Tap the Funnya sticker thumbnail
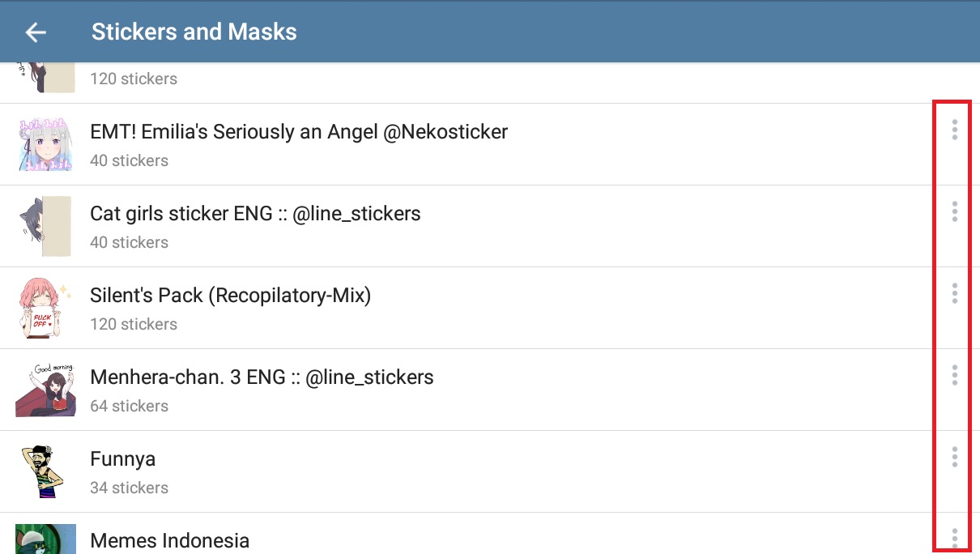 [x=45, y=471]
